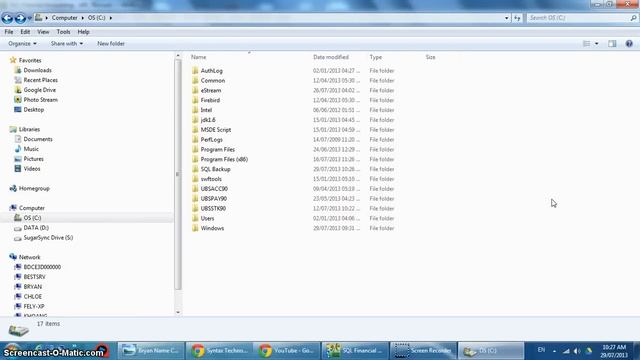
Task: Open the Share with dropdown
Action: 67,44
